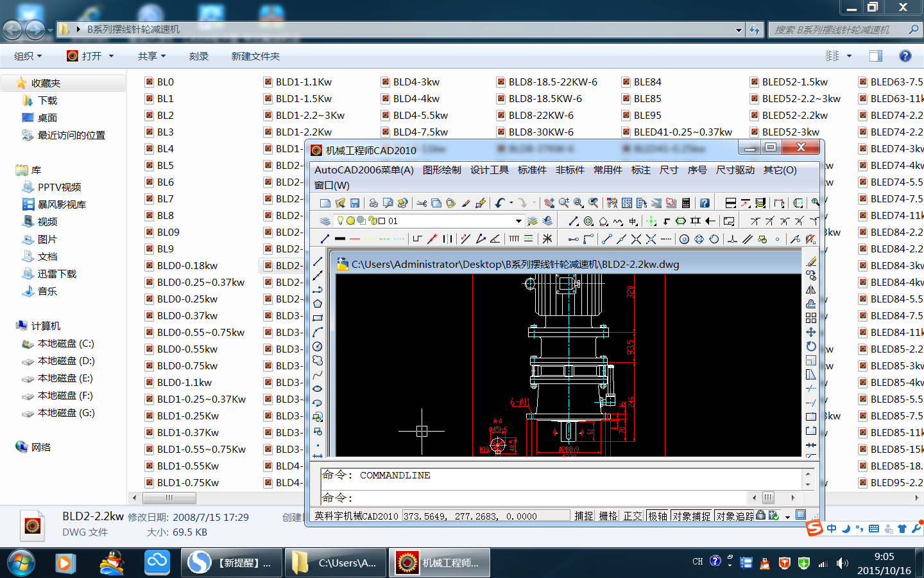Click the Cut scissors icon
This screenshot has height=578, width=924.
pos(422,203)
